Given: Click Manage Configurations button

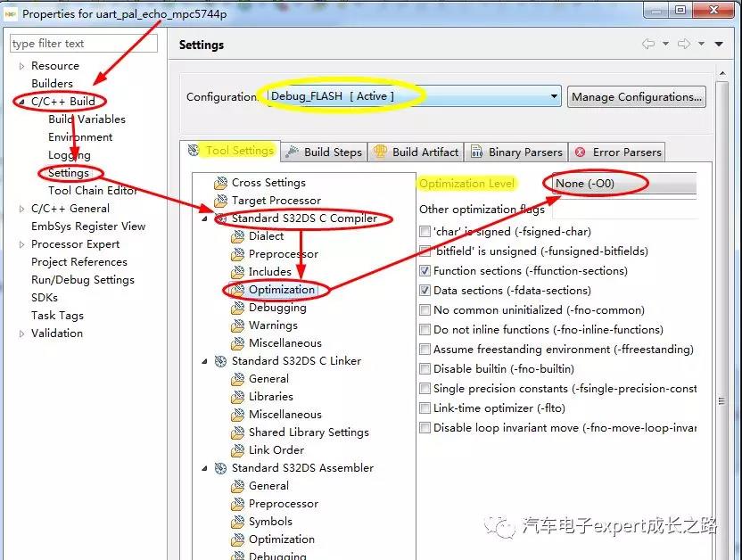Looking at the screenshot, I should point(636,96).
